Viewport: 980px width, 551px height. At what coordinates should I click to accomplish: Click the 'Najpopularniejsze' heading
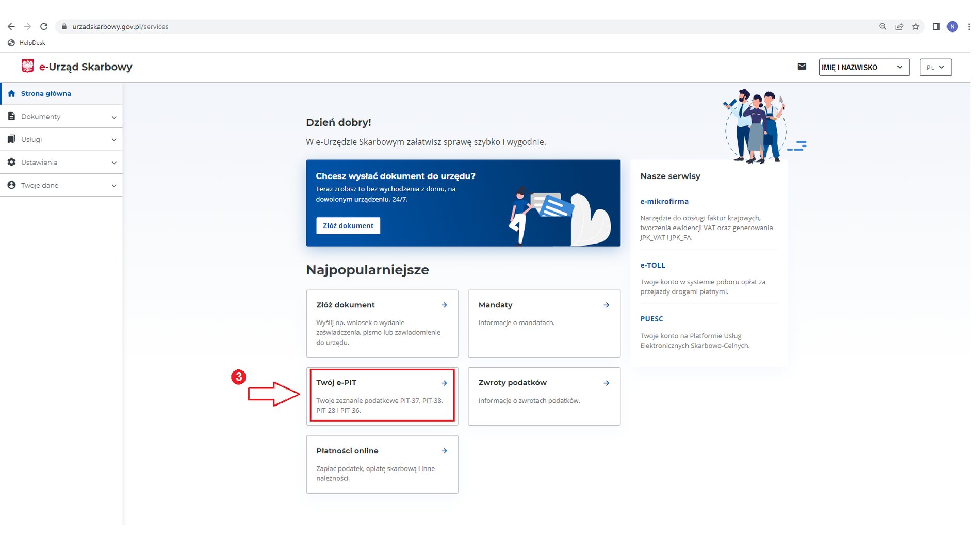coord(367,270)
